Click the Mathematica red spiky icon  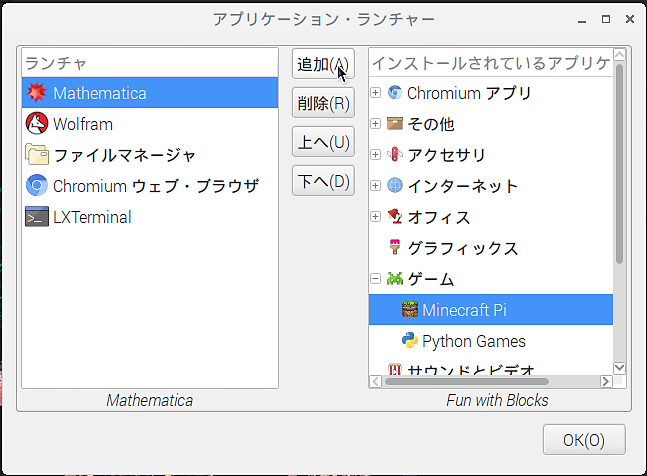tap(36, 92)
